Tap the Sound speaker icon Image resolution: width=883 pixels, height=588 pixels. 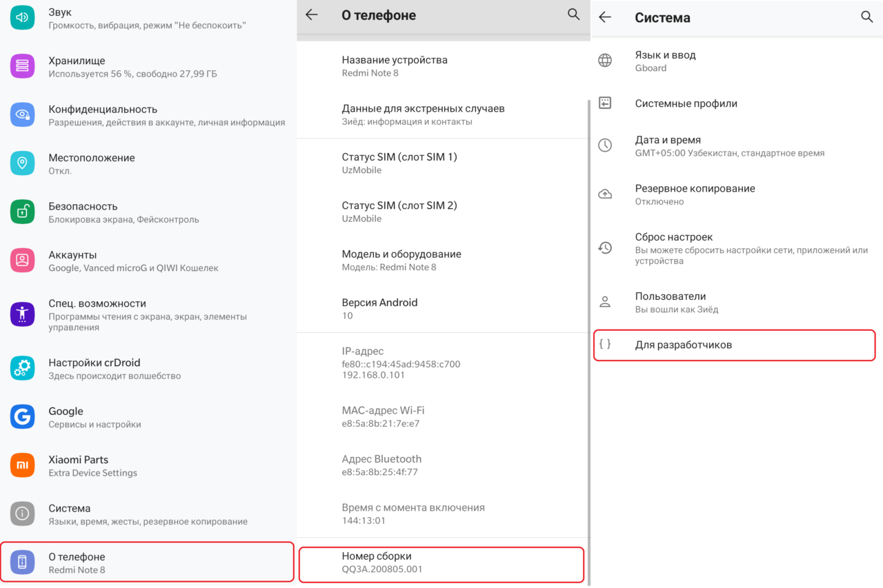click(x=22, y=18)
